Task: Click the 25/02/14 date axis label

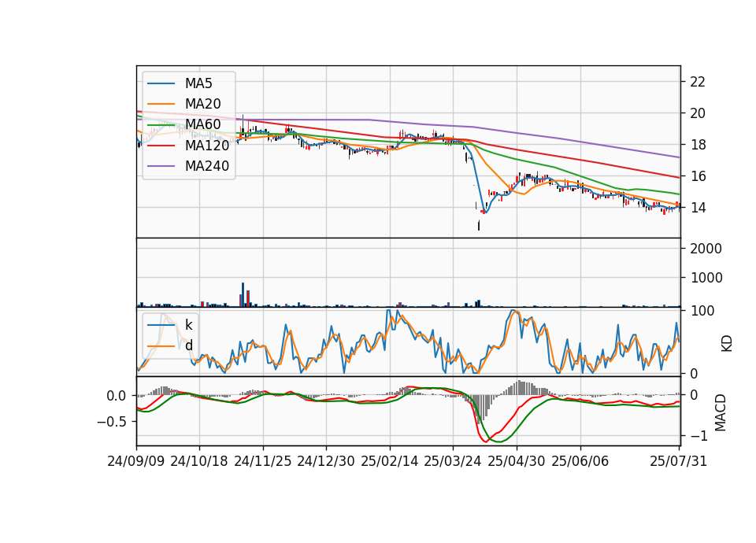Action: (x=390, y=461)
